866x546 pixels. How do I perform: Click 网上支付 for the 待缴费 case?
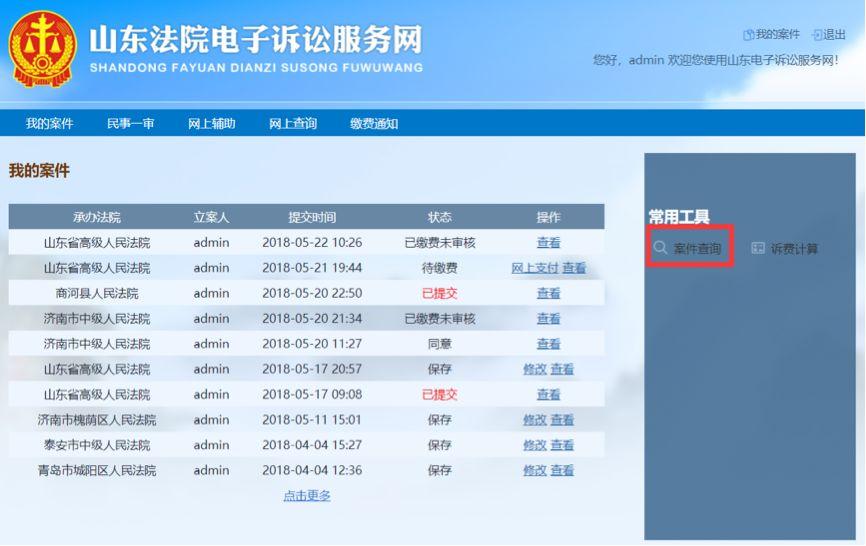[x=535, y=268]
